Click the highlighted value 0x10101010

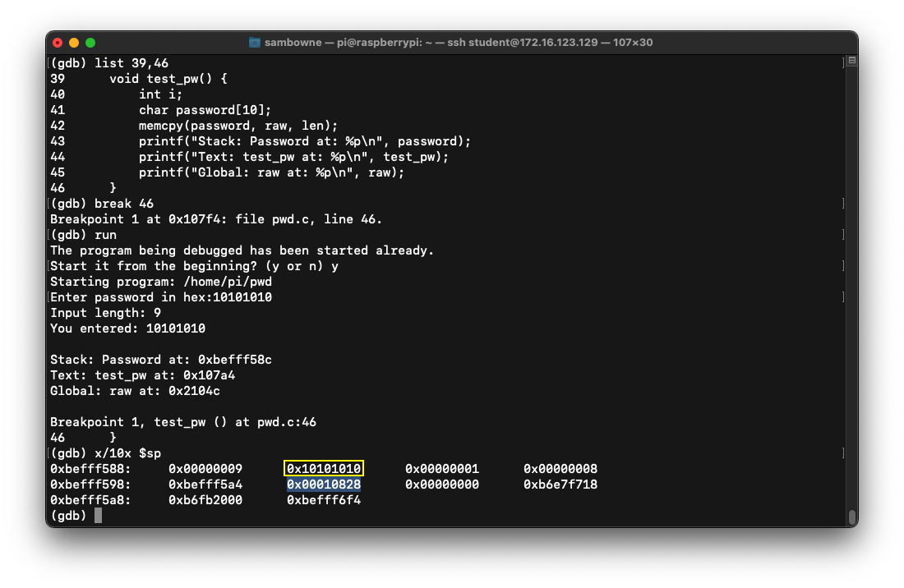click(x=324, y=469)
